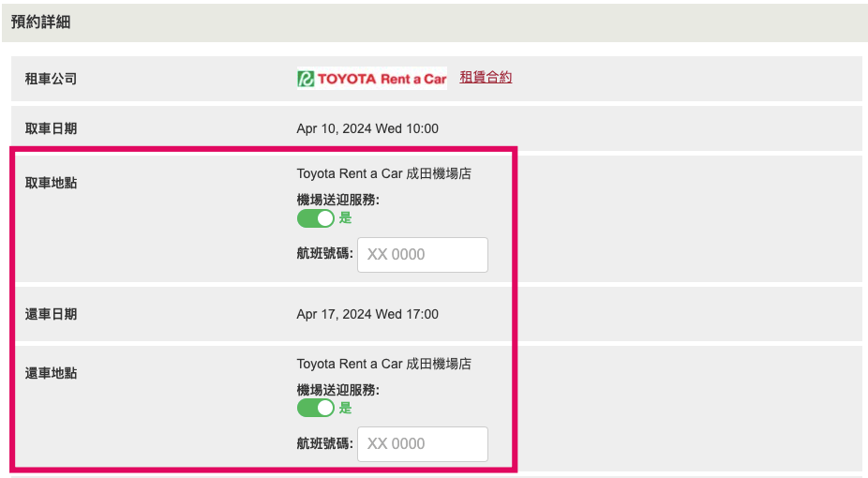Click the 取車地點 row label
Image resolution: width=868 pixels, height=478 pixels.
coord(51,183)
